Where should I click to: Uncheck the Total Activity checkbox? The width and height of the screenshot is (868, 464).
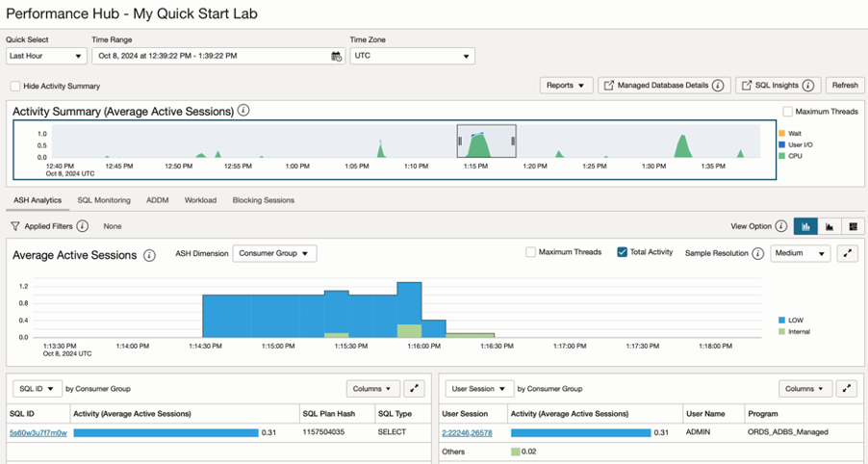(622, 252)
